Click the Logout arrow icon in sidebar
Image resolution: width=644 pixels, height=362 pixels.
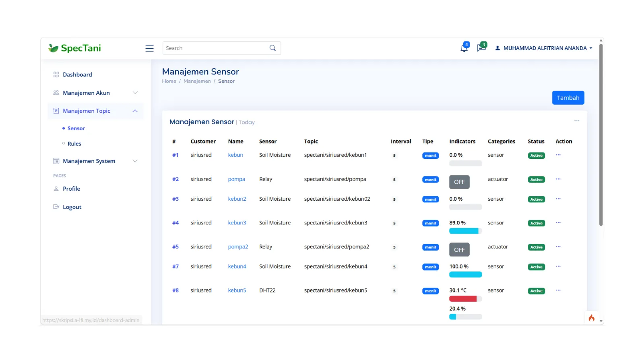coord(56,207)
